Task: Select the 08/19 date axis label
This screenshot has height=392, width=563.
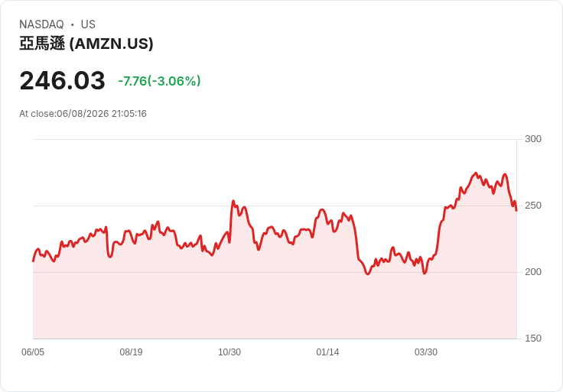Action: (x=131, y=352)
